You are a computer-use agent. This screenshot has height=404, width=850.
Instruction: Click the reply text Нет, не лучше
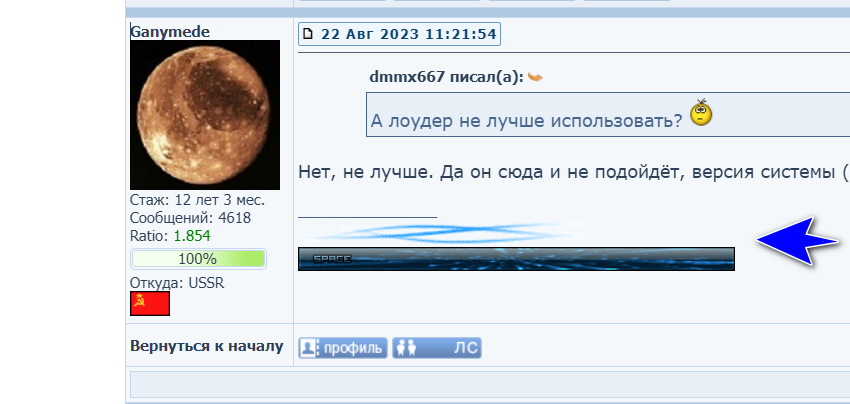pos(364,172)
